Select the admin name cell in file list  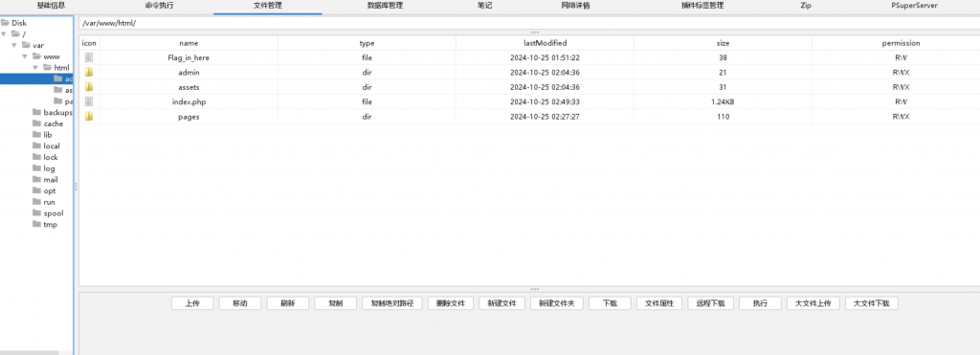[x=189, y=72]
